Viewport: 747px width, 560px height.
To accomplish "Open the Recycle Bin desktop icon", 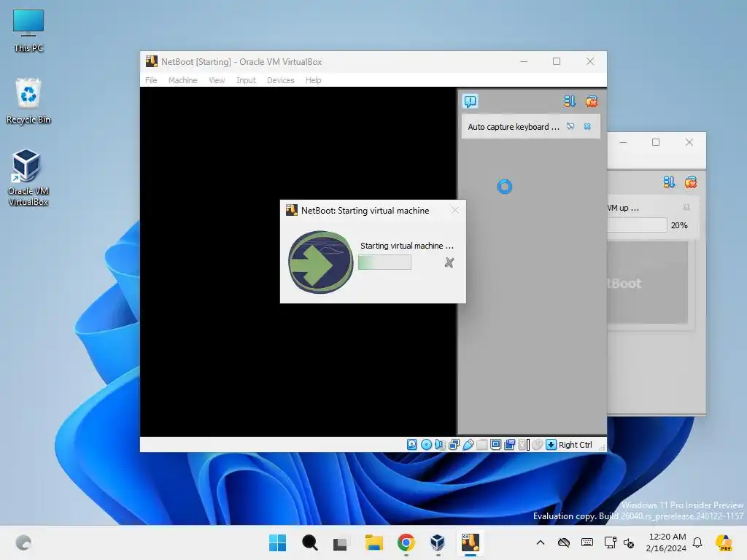I will tap(28, 101).
